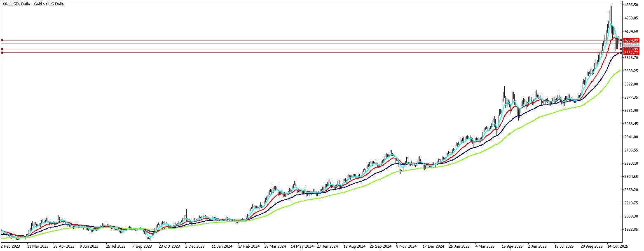
Task: Click the 9 Jun 2023 date label
Action: point(89,246)
